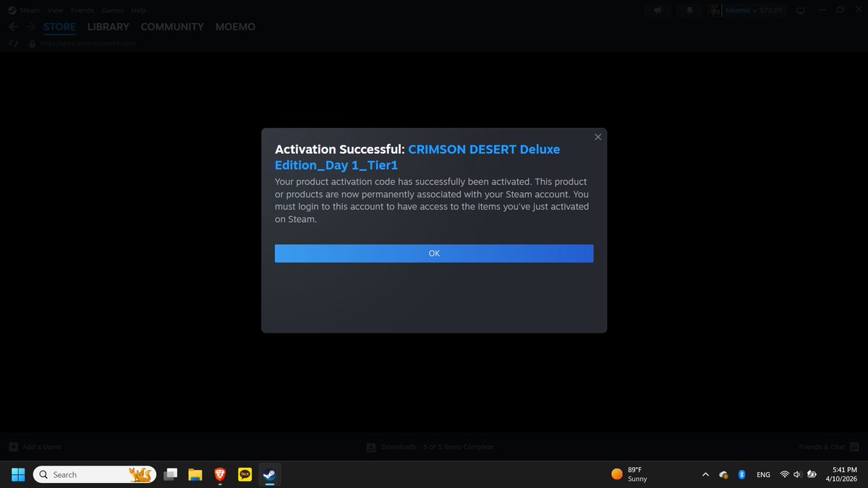The width and height of the screenshot is (868, 488).
Task: Click the taskbar Search box
Action: pyautogui.click(x=94, y=474)
